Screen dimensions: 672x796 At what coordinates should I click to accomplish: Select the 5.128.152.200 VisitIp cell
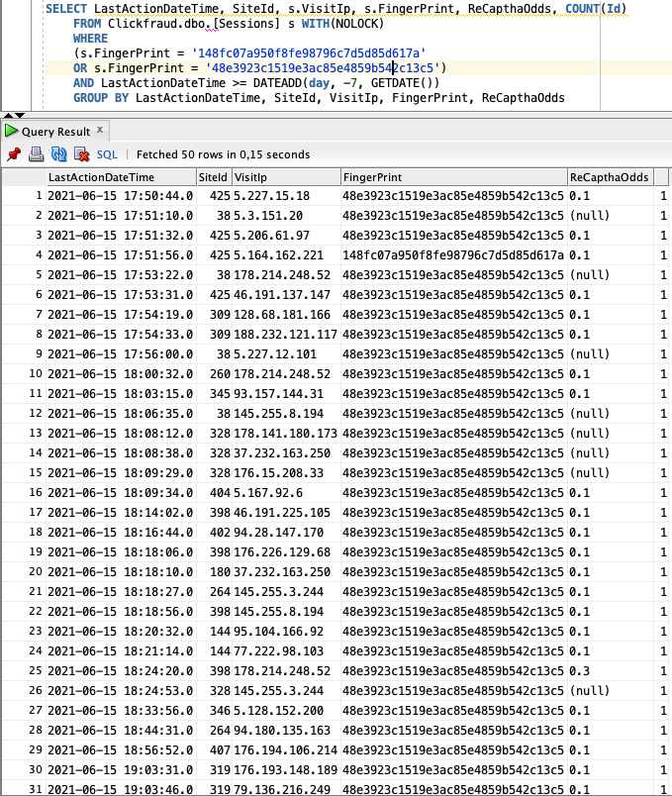pyautogui.click(x=286, y=711)
